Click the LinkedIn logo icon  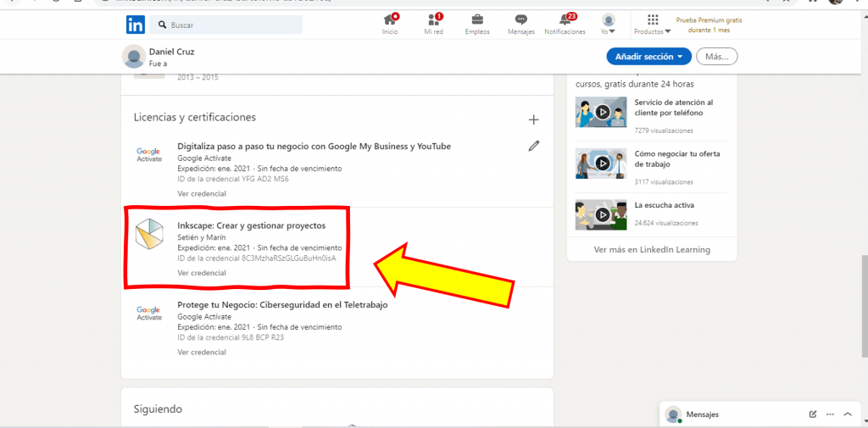pos(136,25)
